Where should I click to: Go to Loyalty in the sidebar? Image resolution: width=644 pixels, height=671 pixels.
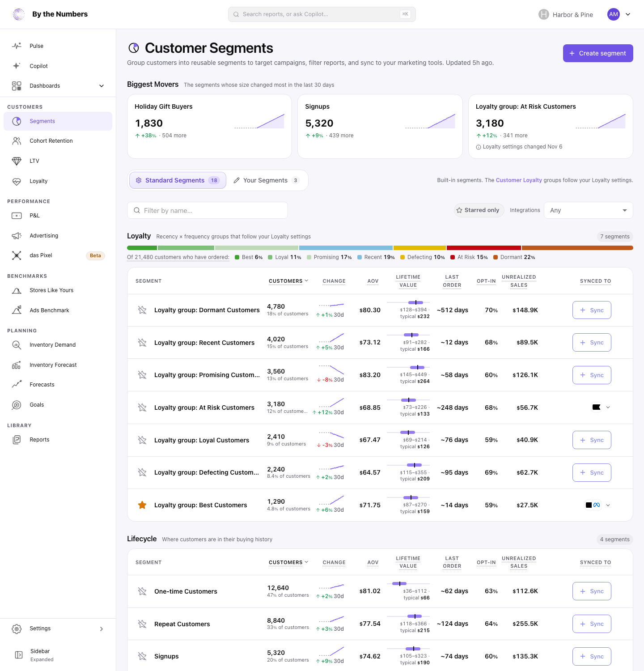[58, 181]
